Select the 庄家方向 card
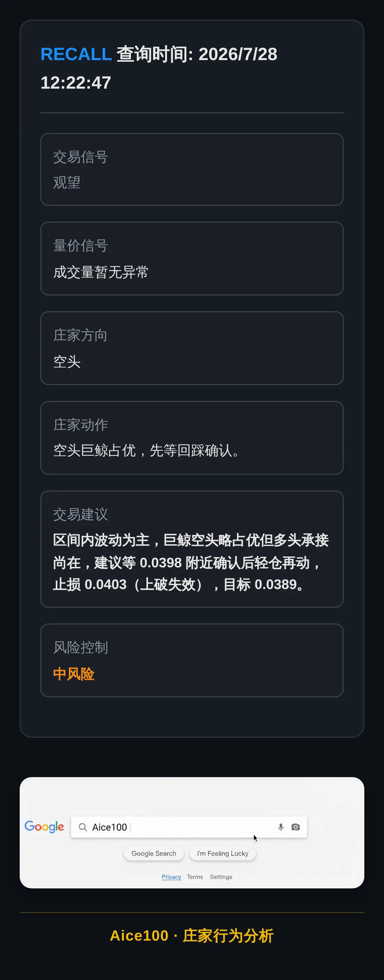 192,348
